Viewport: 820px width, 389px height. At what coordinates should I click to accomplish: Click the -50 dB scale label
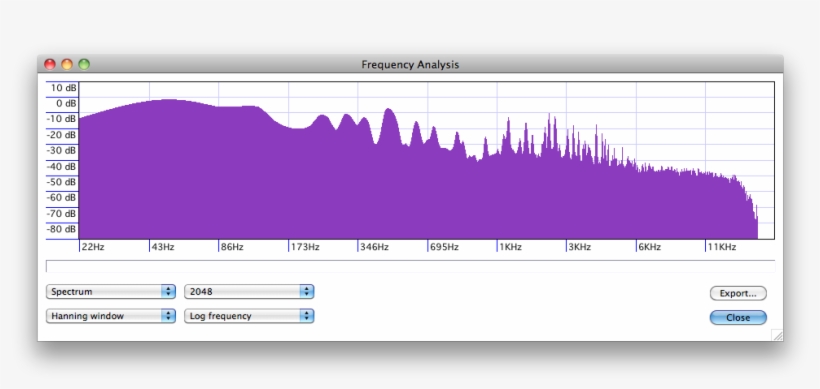pyautogui.click(x=62, y=182)
